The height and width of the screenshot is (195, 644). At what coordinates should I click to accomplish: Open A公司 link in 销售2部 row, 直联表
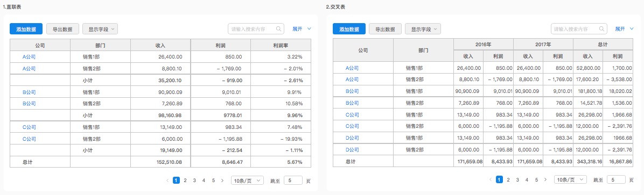tap(29, 69)
